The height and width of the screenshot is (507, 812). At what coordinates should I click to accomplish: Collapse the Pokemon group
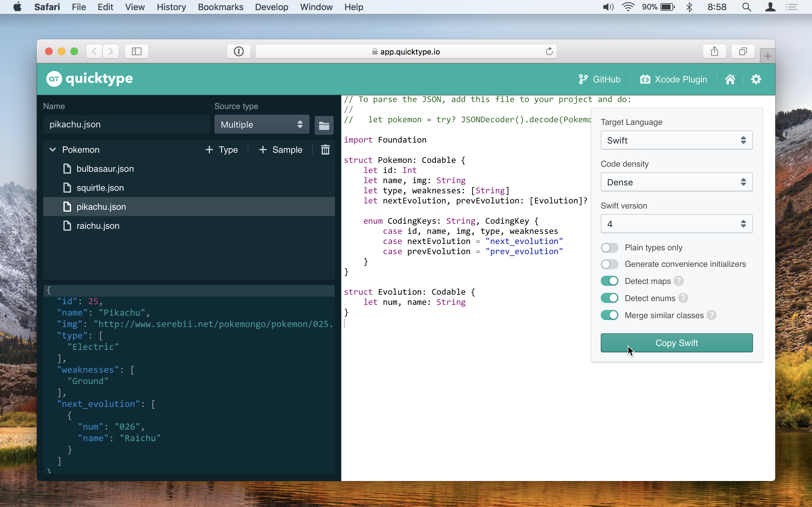[x=53, y=150]
